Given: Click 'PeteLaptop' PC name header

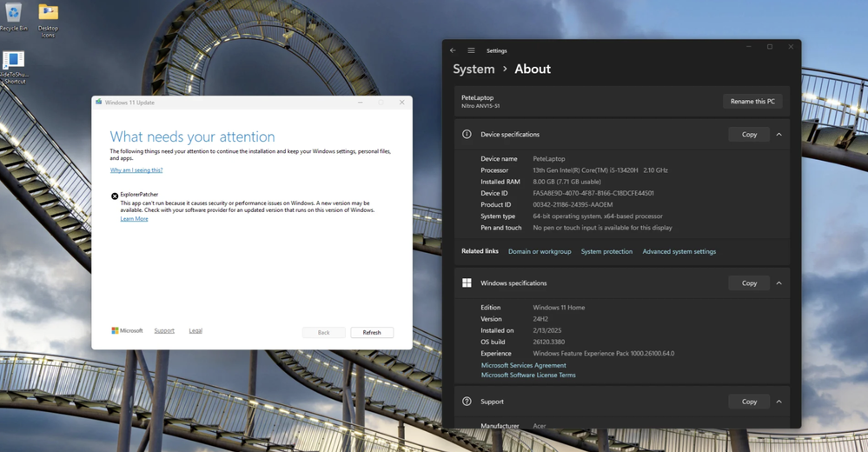Looking at the screenshot, I should (477, 97).
